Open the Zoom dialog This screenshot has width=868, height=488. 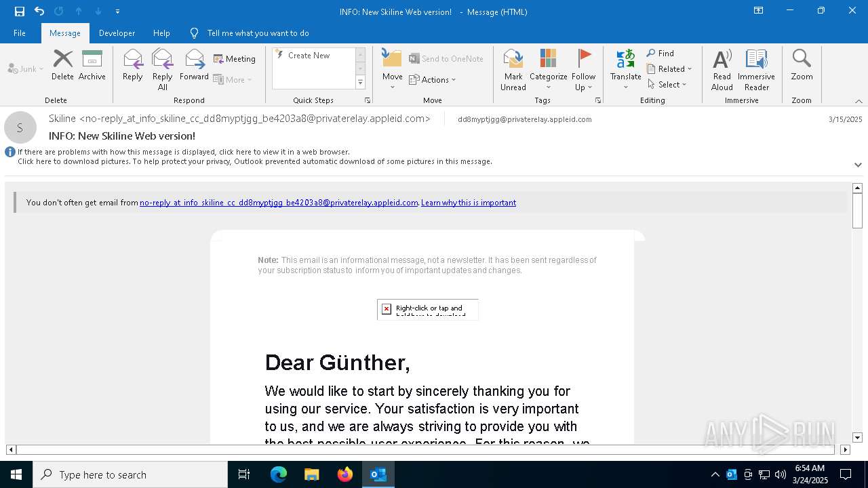(802, 65)
